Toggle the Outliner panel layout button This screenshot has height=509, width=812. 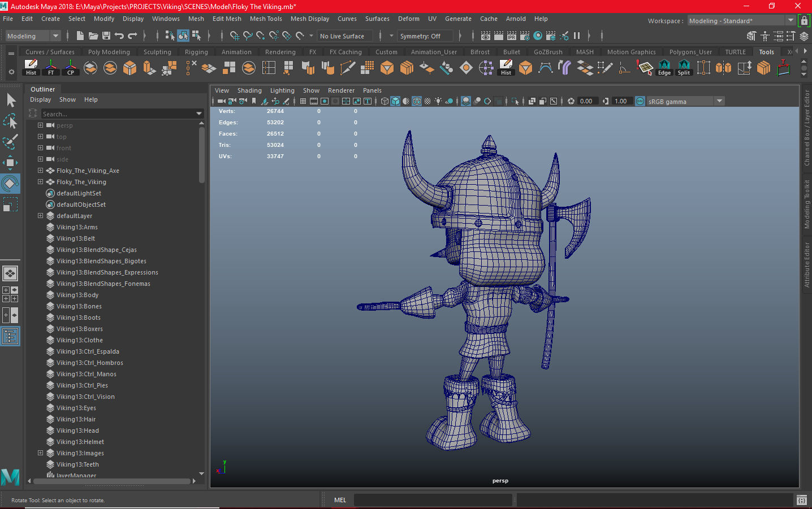10,337
